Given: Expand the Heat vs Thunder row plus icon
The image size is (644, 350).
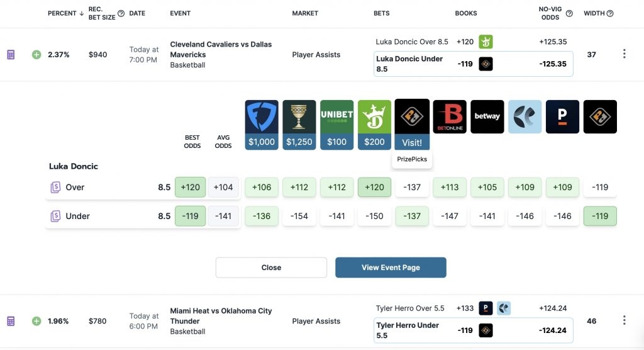Looking at the screenshot, I should click(x=36, y=321).
